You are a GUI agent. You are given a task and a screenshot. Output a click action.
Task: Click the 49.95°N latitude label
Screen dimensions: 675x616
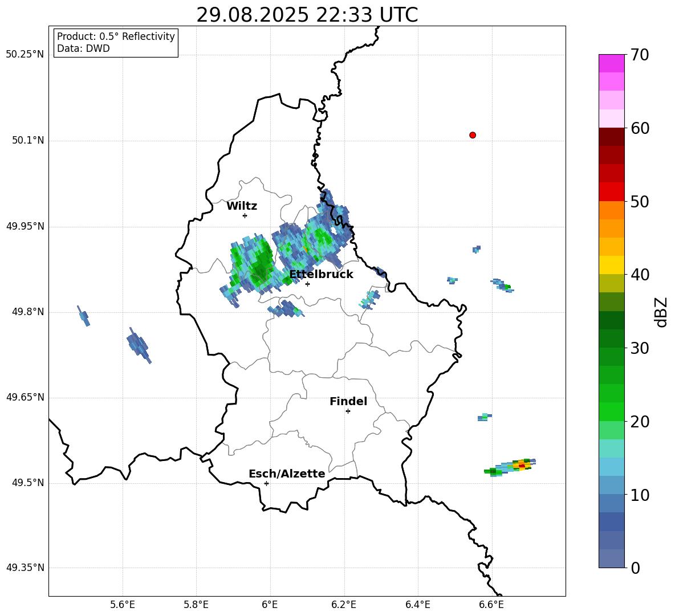click(25, 226)
